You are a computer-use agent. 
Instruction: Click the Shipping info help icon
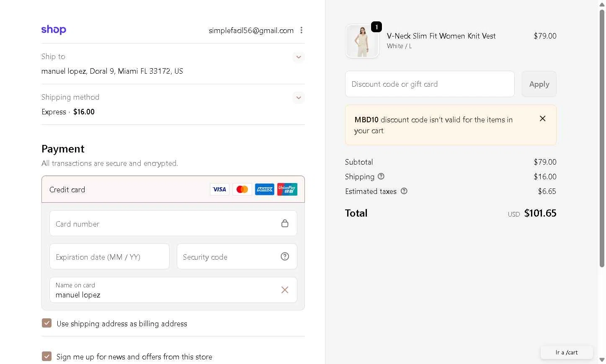point(381,176)
